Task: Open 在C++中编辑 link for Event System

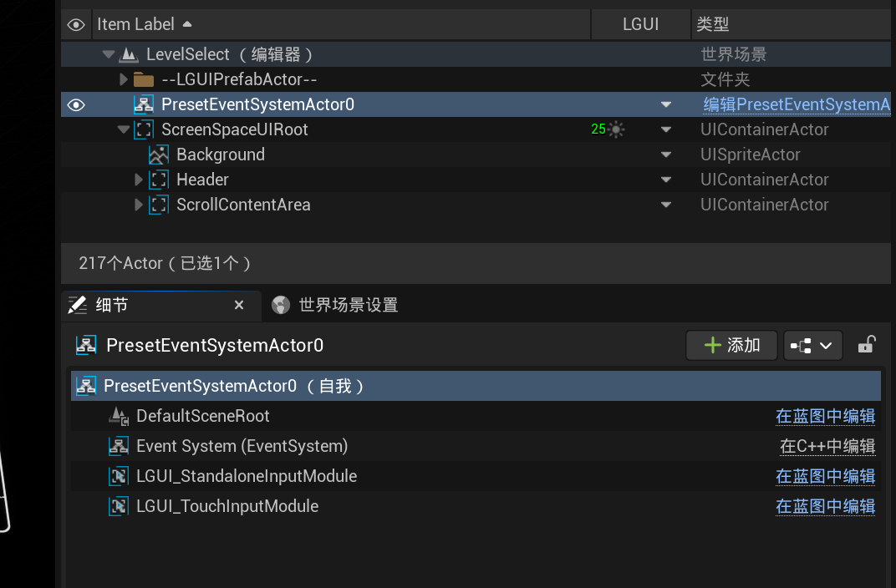Action: 827,446
